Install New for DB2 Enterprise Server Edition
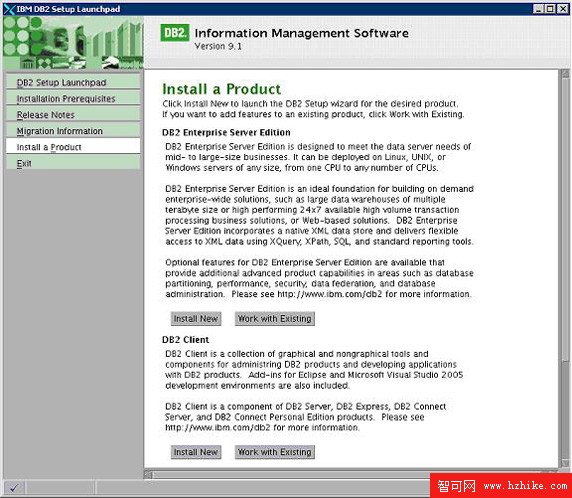 pyautogui.click(x=196, y=319)
